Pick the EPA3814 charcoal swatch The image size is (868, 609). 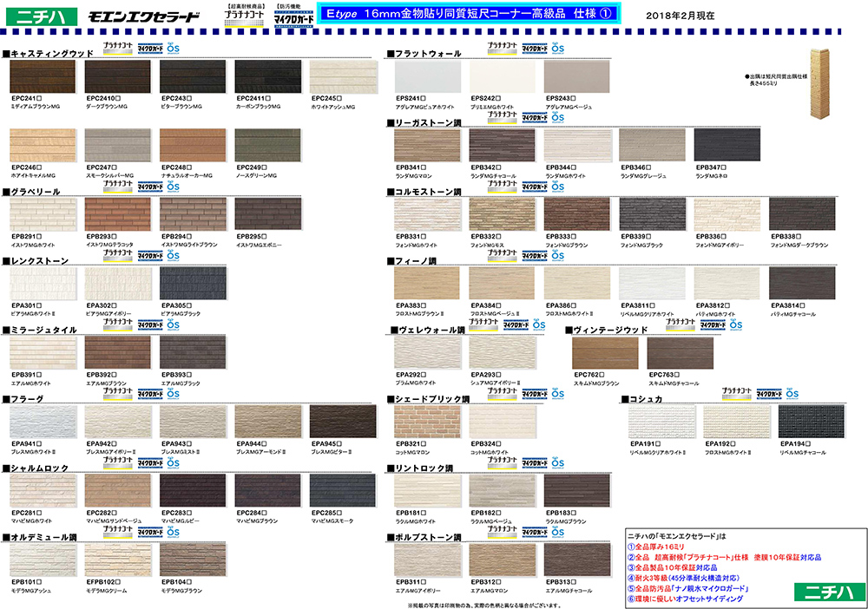(x=802, y=283)
